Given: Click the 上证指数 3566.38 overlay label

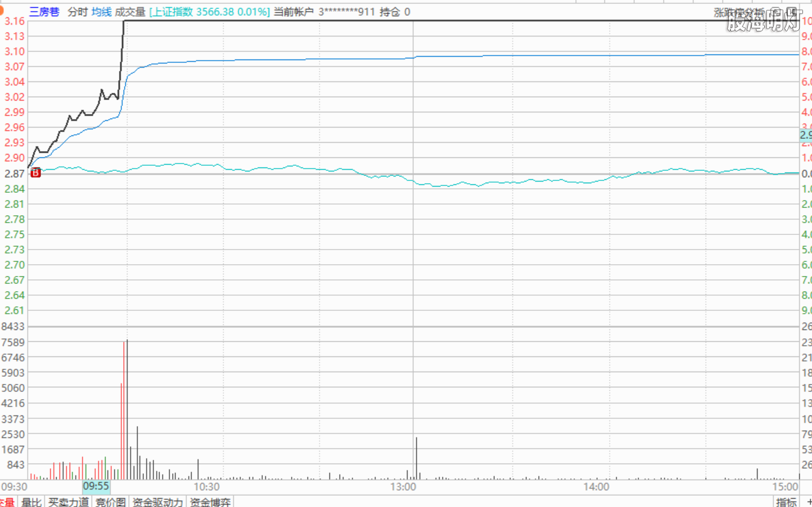Looking at the screenshot, I should [x=209, y=12].
